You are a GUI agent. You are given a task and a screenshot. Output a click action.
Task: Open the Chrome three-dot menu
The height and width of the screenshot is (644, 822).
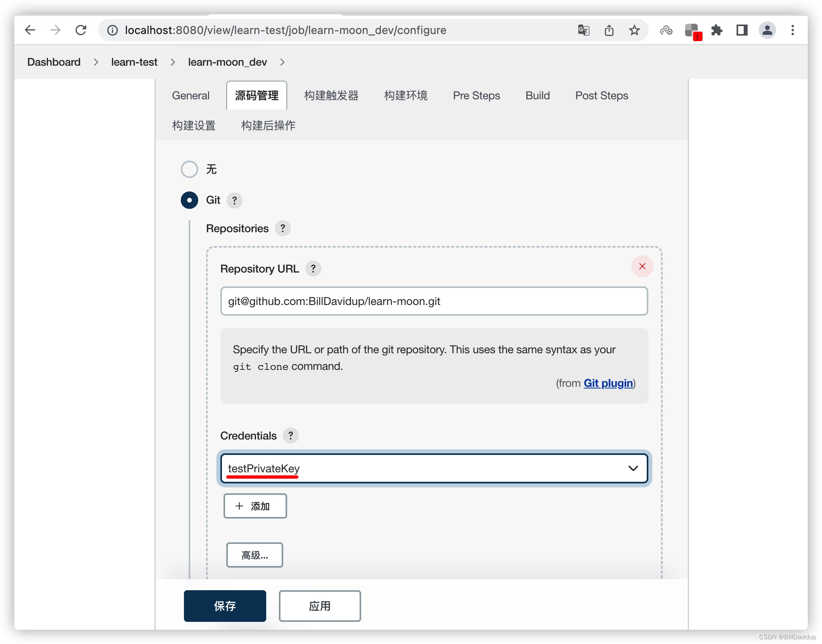[x=792, y=30]
